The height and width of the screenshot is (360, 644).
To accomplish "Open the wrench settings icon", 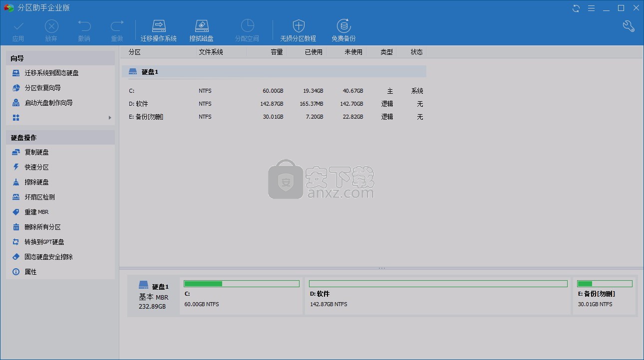I will pyautogui.click(x=629, y=26).
